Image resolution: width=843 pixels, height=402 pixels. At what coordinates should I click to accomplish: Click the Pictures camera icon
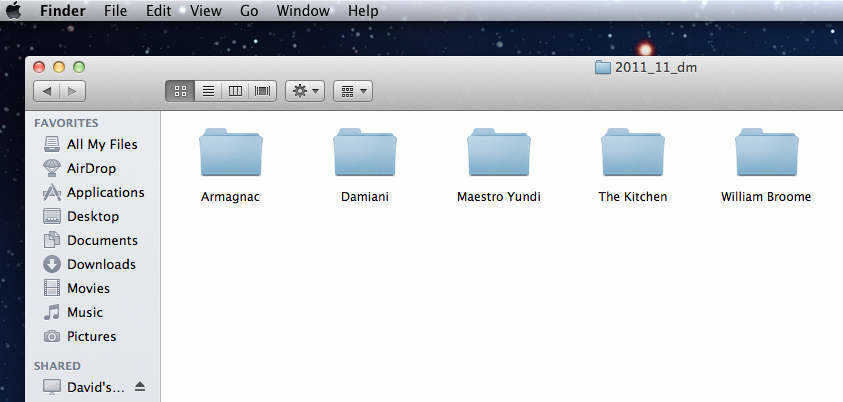[x=52, y=336]
